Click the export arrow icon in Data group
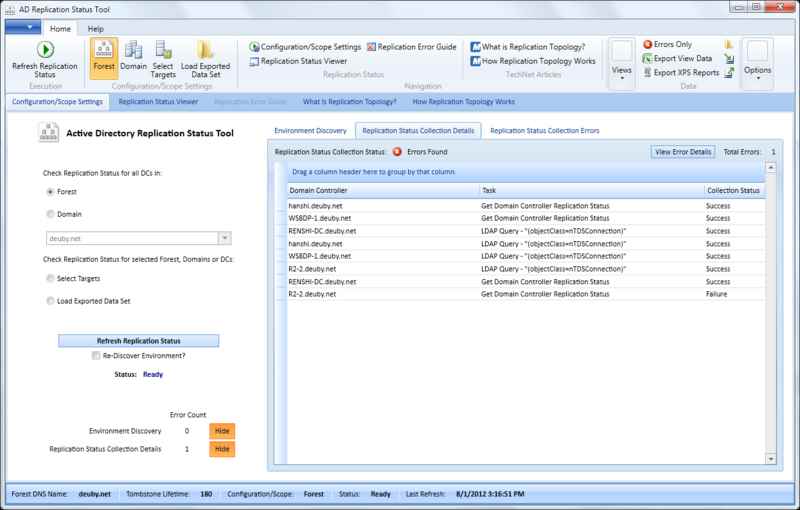 tap(729, 73)
